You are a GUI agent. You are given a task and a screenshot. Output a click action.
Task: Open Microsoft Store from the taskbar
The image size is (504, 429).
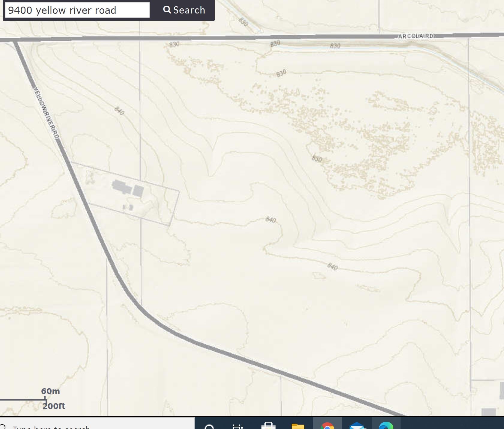[268, 425]
